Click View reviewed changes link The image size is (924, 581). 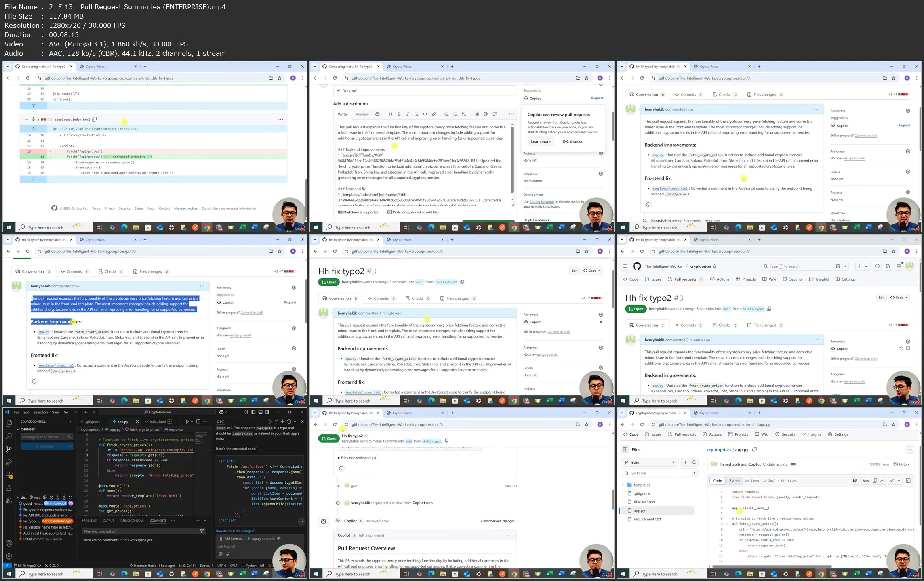point(497,521)
